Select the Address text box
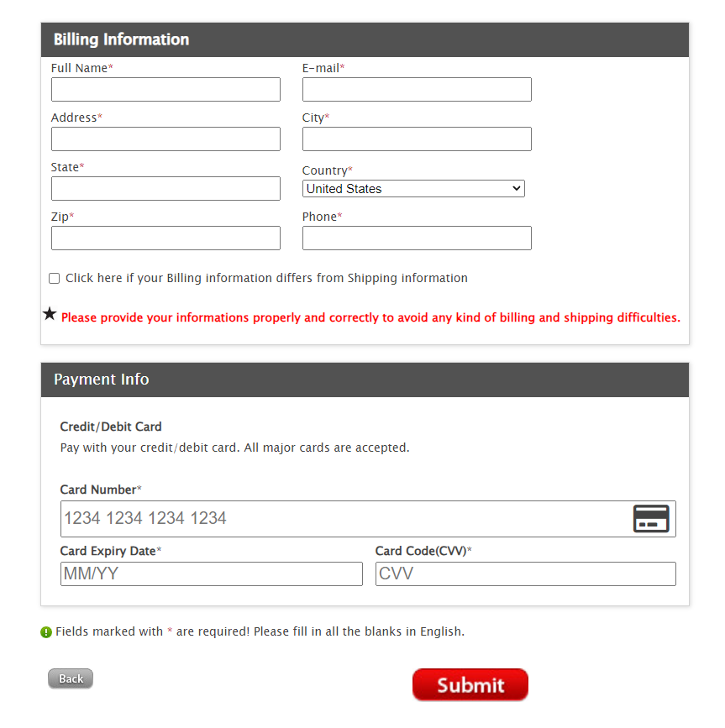 pyautogui.click(x=165, y=139)
